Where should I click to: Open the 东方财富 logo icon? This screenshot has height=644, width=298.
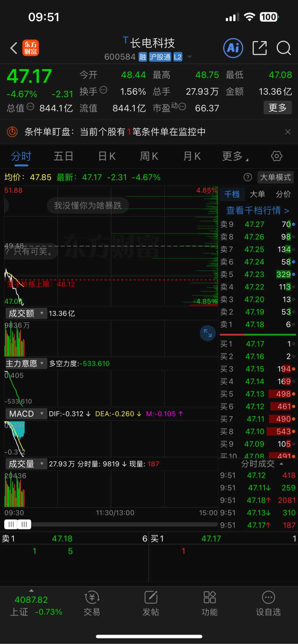click(x=31, y=48)
